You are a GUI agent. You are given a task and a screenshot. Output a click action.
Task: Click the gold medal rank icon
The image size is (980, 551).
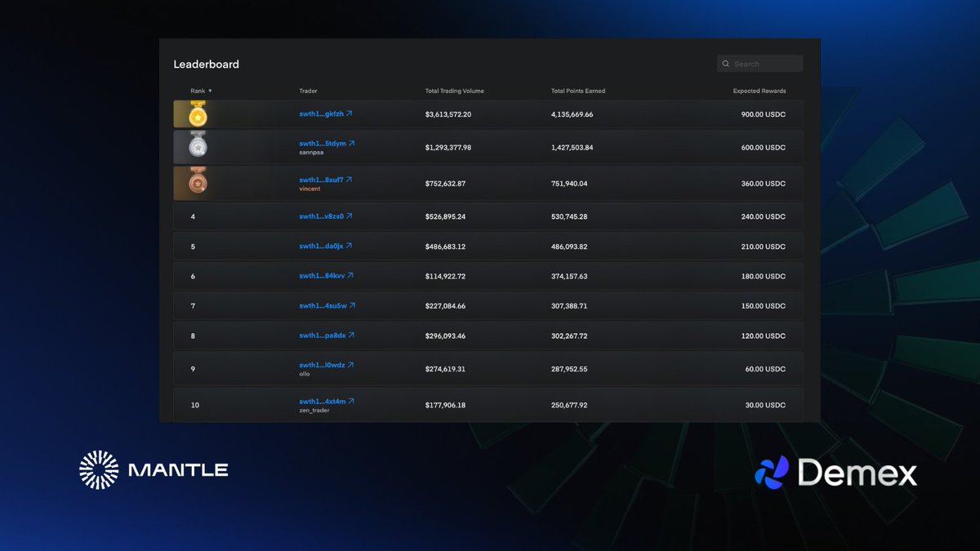click(x=198, y=114)
